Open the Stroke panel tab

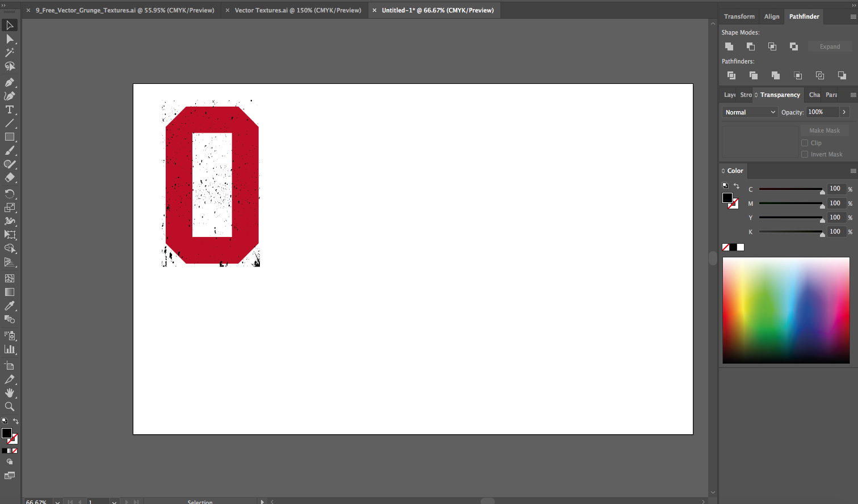746,95
